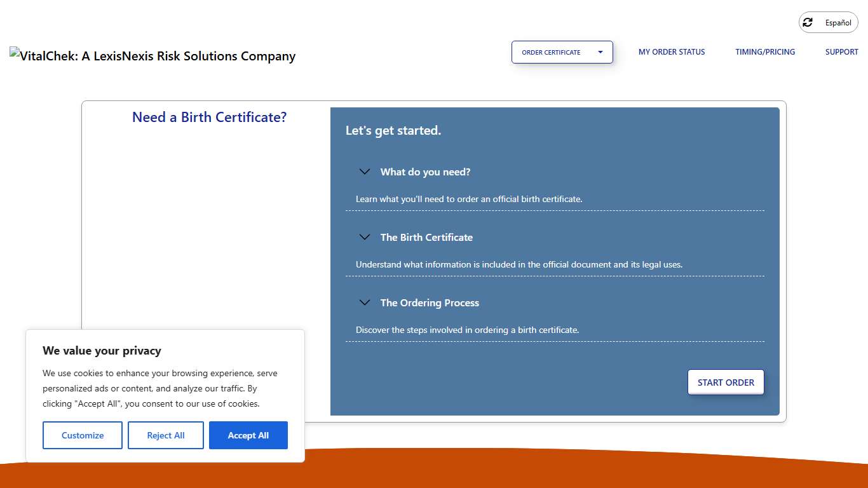This screenshot has height=488, width=868.
Task: Customize cookie preferences
Action: pos(83,435)
